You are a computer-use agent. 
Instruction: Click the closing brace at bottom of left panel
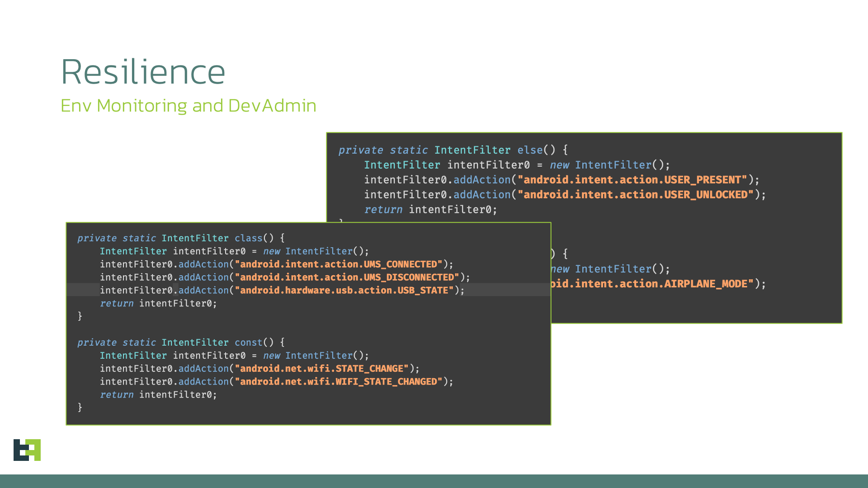click(x=80, y=408)
